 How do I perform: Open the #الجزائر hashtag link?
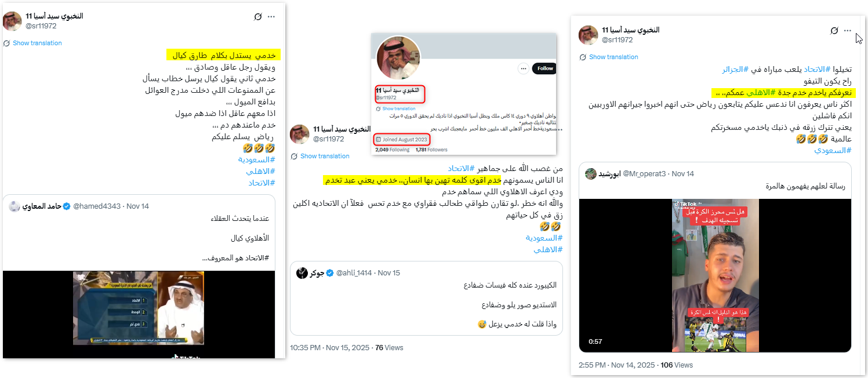[735, 70]
